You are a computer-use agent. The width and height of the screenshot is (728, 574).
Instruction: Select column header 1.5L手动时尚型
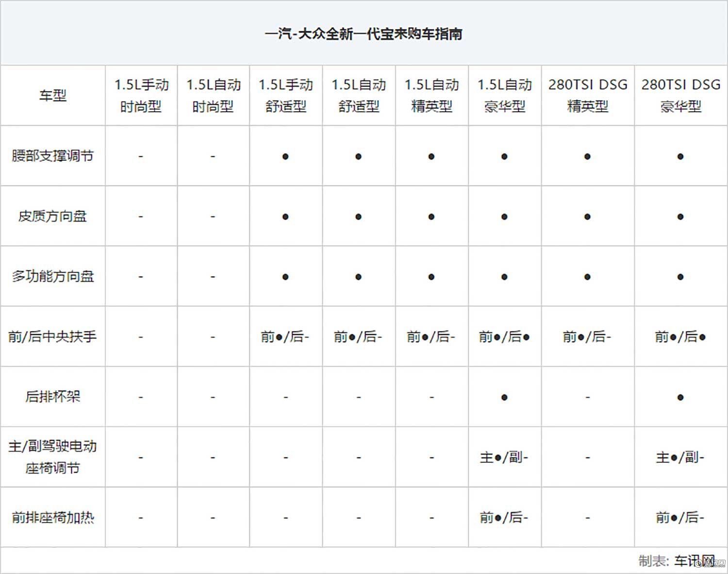coord(141,95)
